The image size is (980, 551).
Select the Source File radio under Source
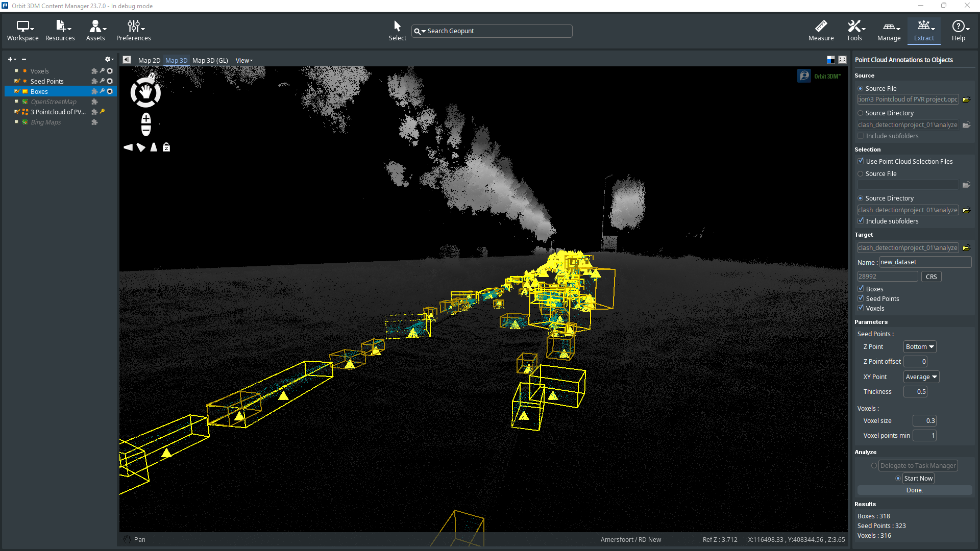[861, 89]
